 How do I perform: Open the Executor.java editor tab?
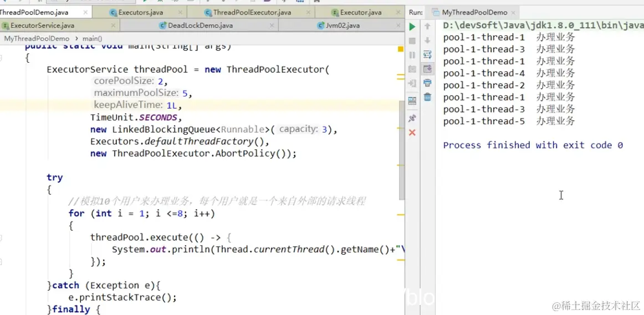click(x=361, y=12)
